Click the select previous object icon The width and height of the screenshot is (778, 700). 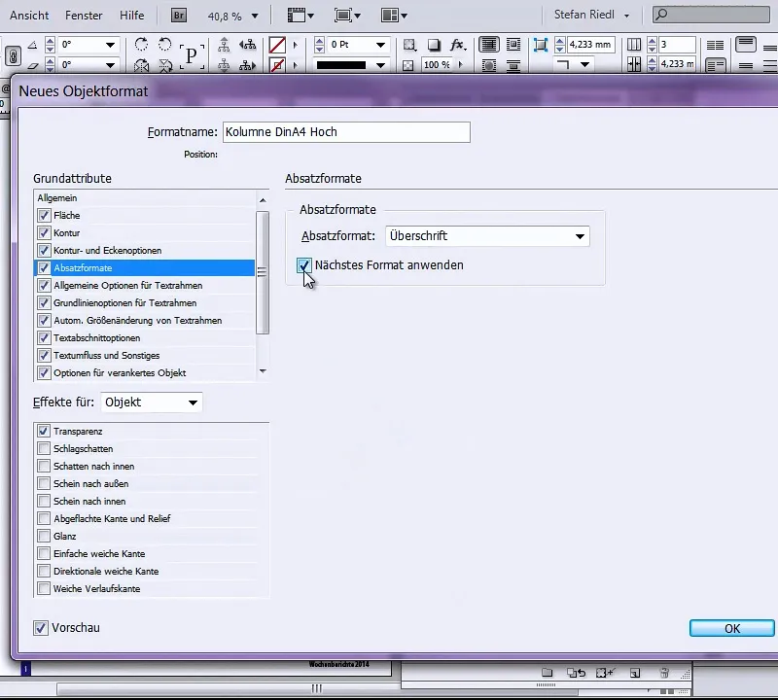[248, 45]
